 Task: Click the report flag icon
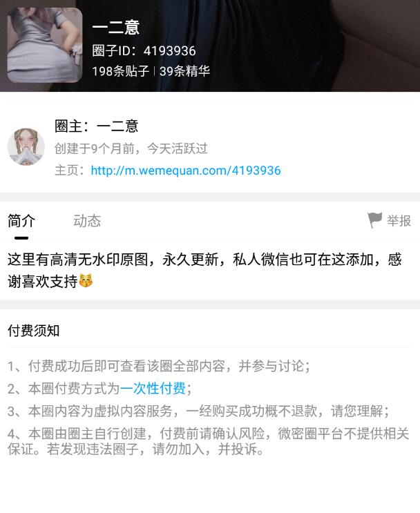pyautogui.click(x=374, y=220)
